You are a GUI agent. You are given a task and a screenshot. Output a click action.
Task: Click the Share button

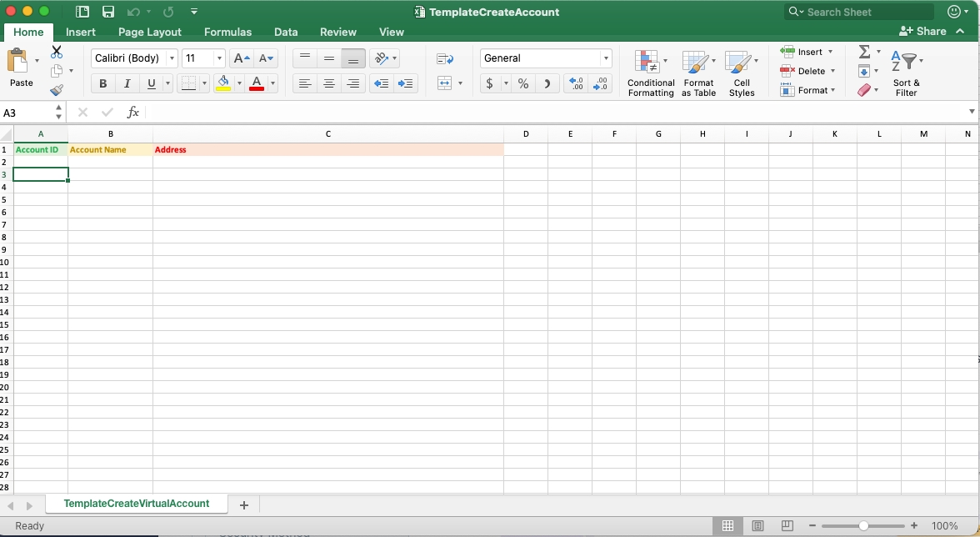(x=922, y=32)
